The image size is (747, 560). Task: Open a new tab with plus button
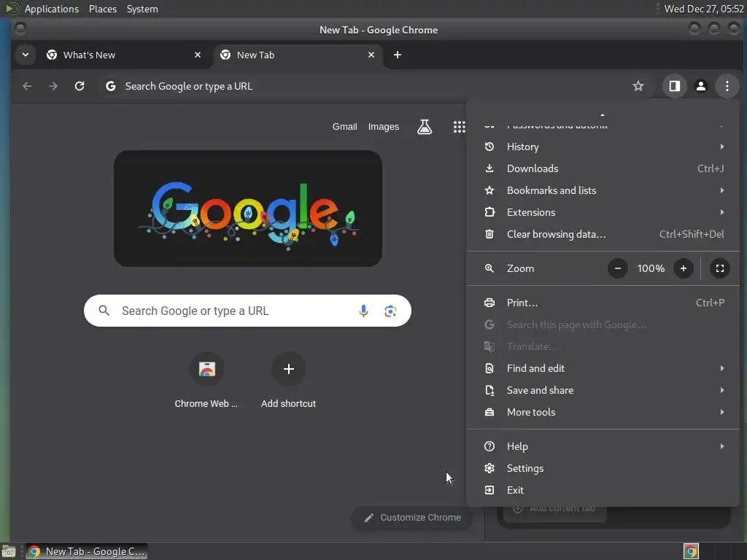pyautogui.click(x=398, y=55)
